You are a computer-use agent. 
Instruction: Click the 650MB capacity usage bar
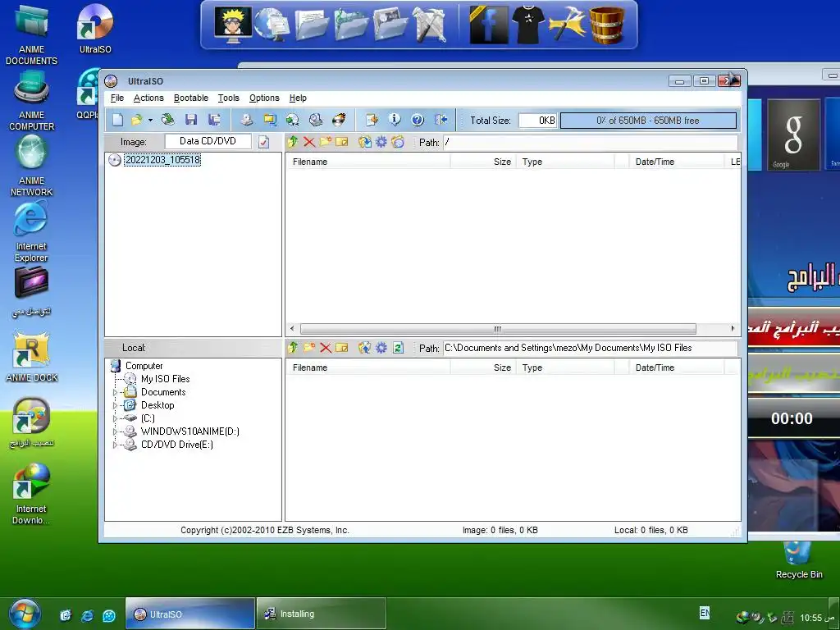click(648, 121)
